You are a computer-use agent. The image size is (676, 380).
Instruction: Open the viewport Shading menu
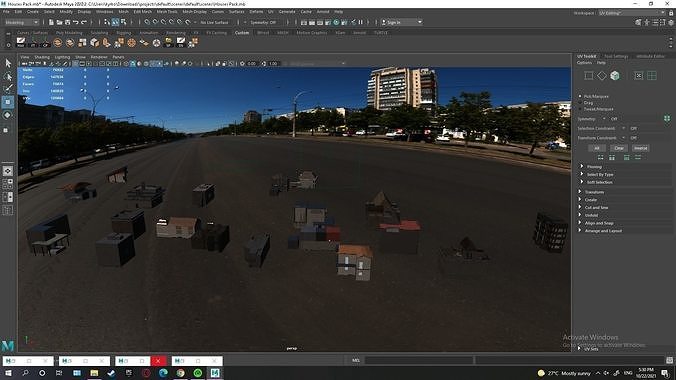42,57
